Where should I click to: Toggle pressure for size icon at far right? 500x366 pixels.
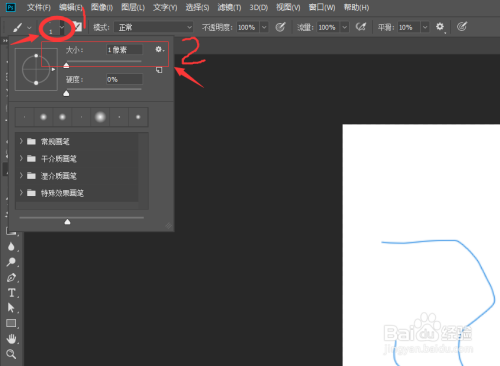click(x=462, y=27)
